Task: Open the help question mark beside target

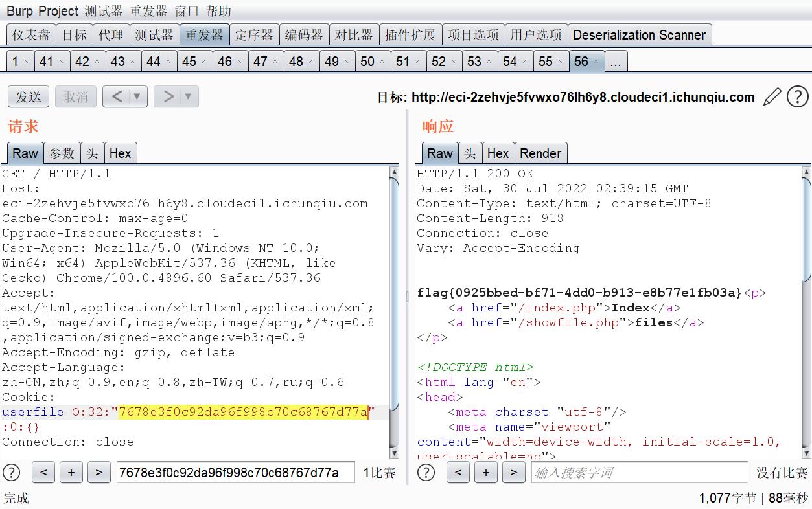Action: pyautogui.click(x=797, y=97)
